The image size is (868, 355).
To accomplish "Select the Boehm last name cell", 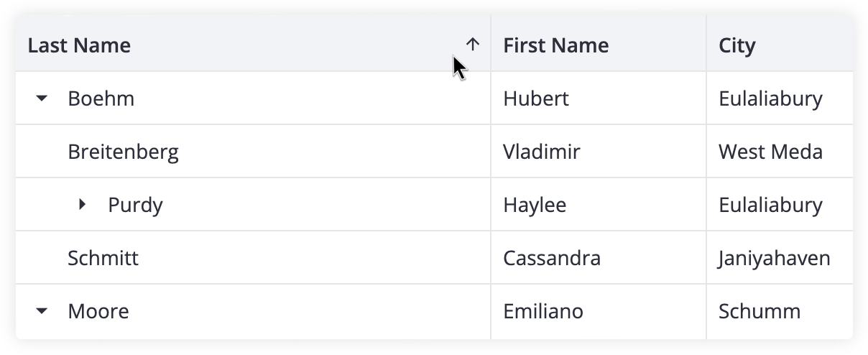I will (253, 98).
